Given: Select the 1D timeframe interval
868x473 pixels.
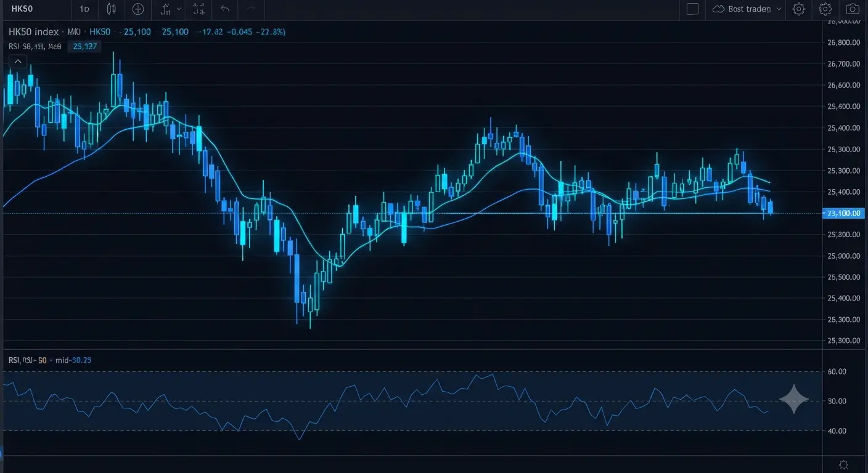Looking at the screenshot, I should pos(84,9).
